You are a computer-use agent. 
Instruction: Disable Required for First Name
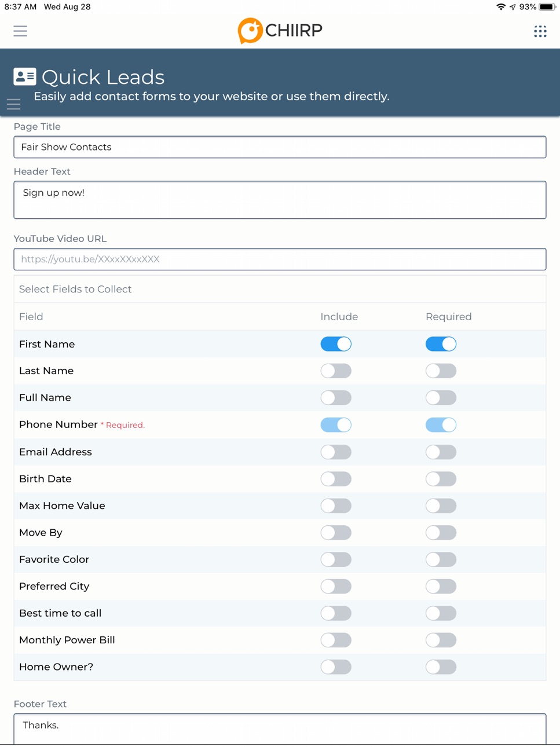441,344
